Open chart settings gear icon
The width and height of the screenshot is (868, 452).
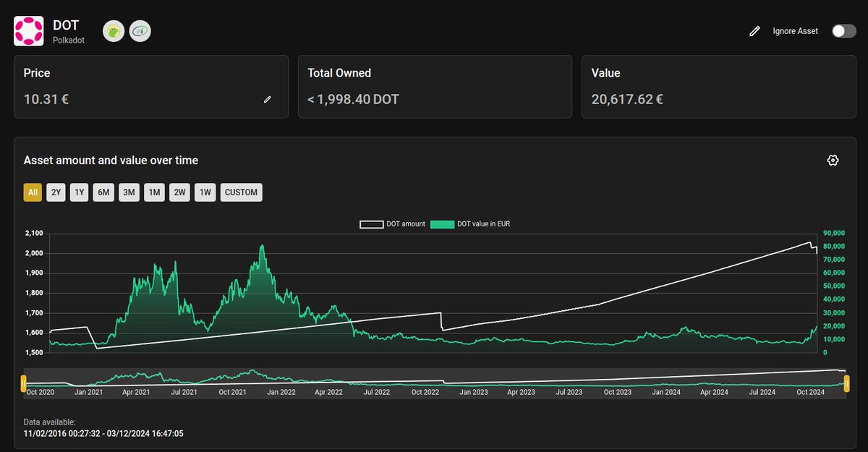833,160
